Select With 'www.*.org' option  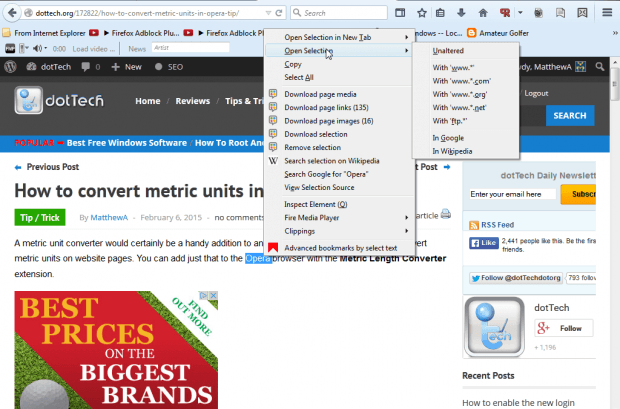466,94
